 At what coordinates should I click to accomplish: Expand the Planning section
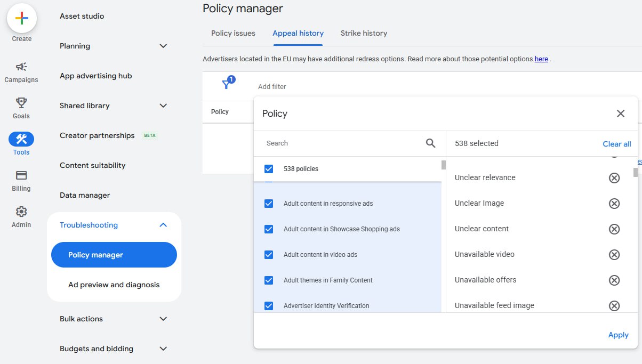click(x=163, y=46)
